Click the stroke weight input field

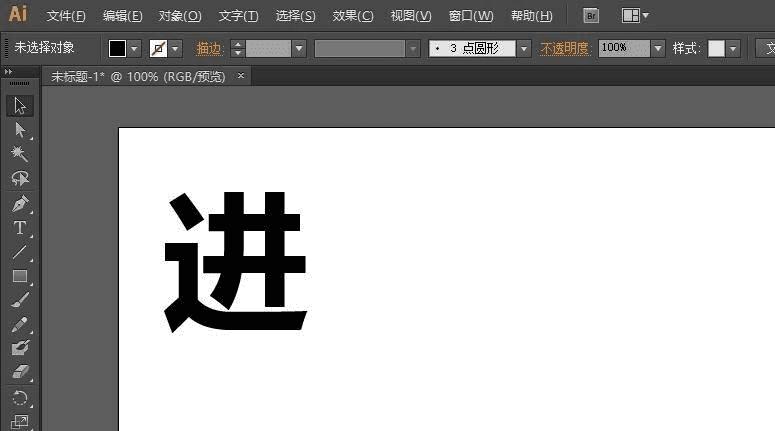[x=268, y=48]
